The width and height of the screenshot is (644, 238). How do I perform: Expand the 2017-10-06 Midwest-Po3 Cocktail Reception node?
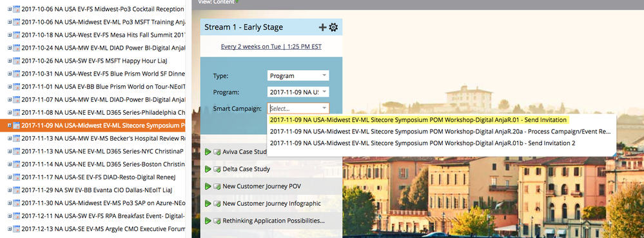click(10, 9)
